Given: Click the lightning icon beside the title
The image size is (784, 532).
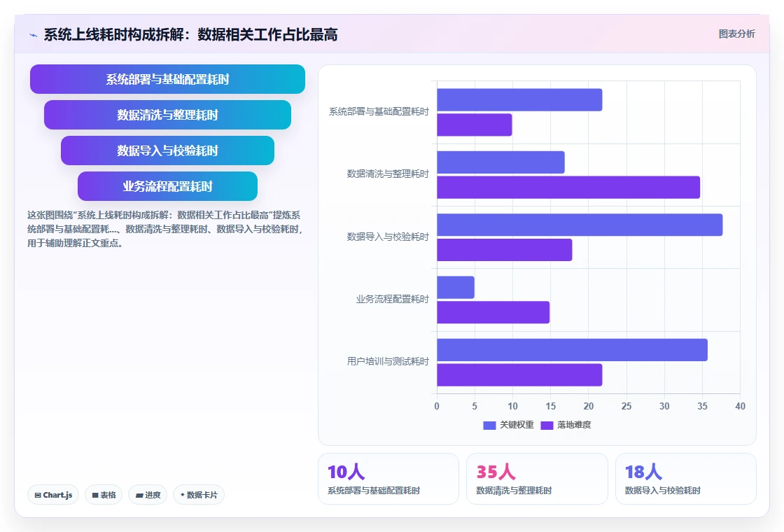Looking at the screenshot, I should (x=34, y=35).
